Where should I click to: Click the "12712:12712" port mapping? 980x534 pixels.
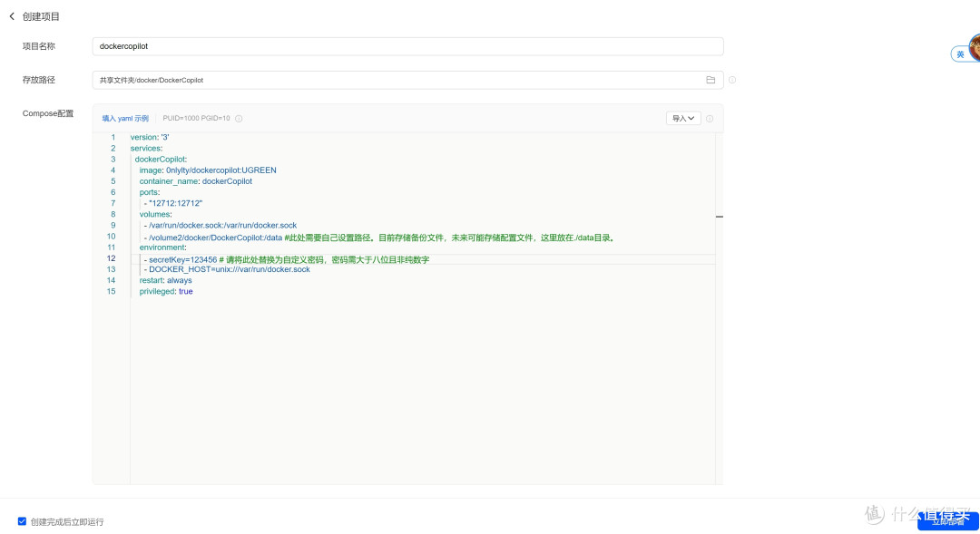point(176,204)
